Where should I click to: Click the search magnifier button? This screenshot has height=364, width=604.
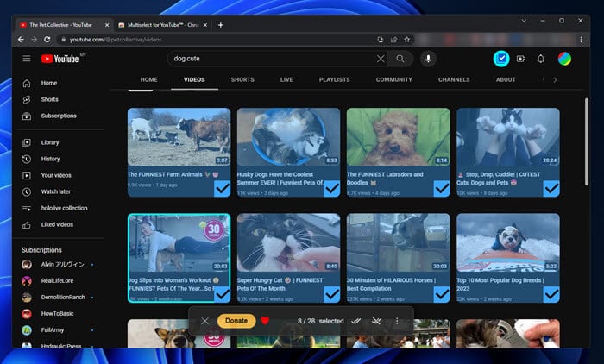[400, 59]
